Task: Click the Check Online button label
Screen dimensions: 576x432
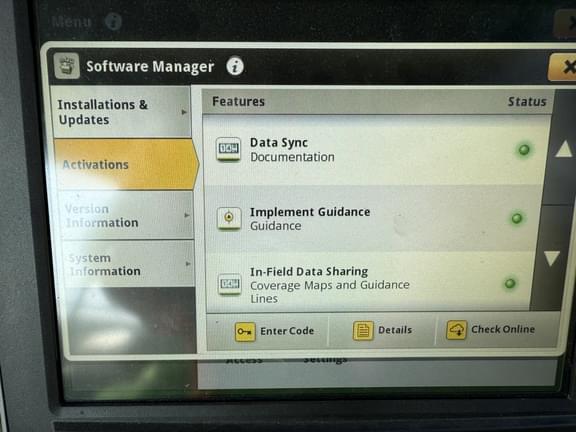Action: (503, 329)
